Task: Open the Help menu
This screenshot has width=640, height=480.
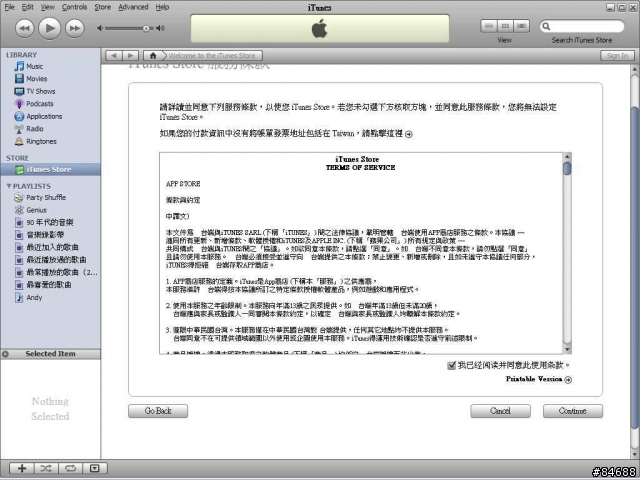Action: (x=162, y=7)
